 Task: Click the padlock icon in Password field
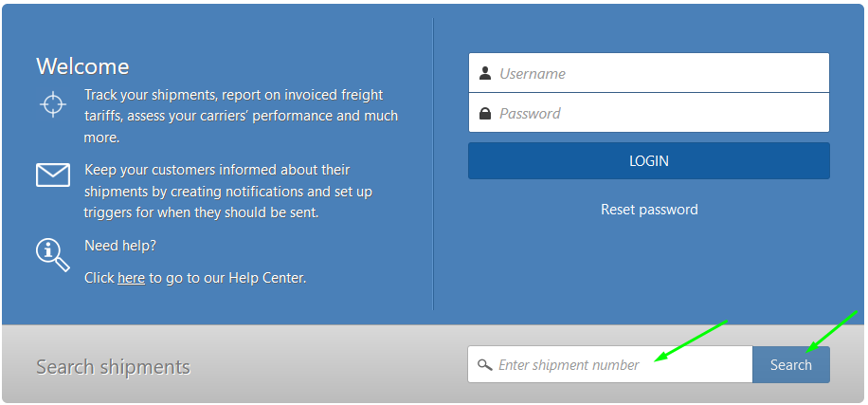click(485, 114)
